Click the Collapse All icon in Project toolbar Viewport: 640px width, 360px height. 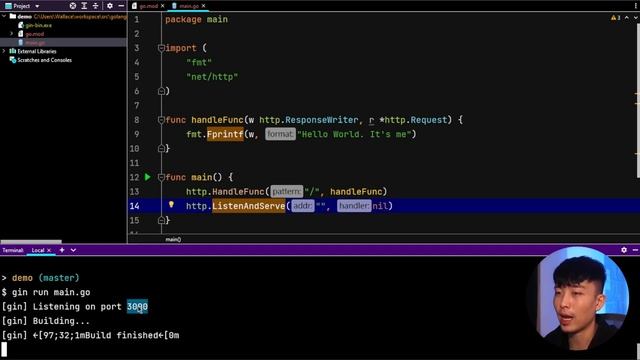(x=96, y=6)
